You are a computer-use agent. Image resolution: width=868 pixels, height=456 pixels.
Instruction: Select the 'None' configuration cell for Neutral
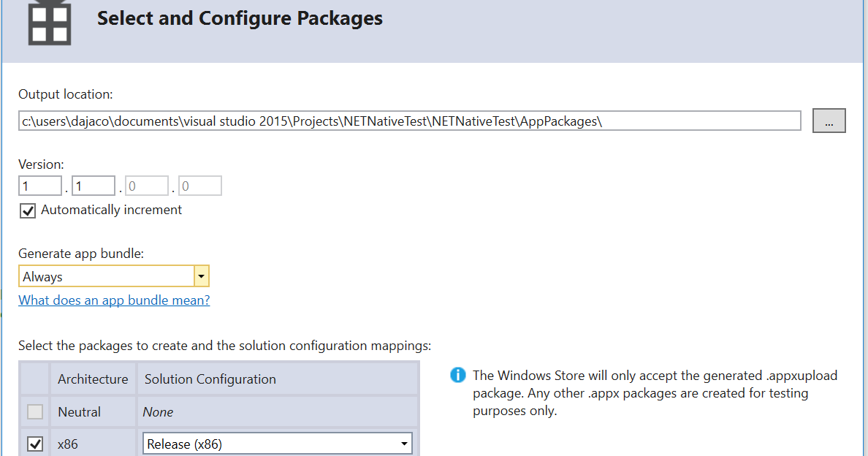(159, 412)
